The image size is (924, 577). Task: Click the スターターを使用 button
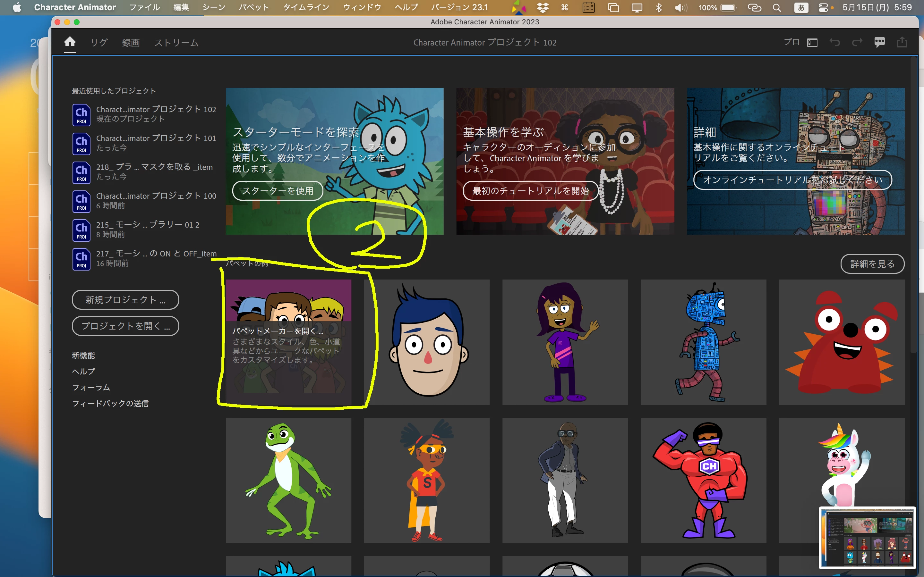point(278,190)
